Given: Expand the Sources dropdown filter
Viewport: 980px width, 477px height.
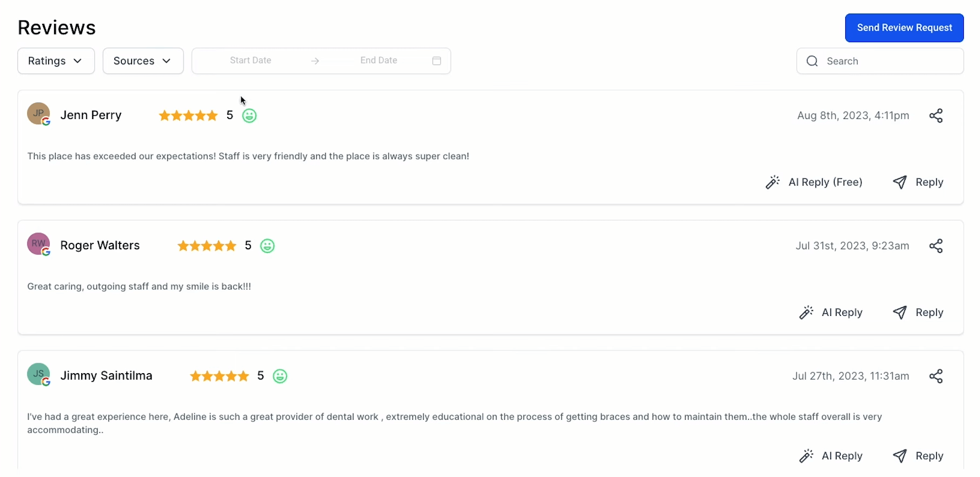Looking at the screenshot, I should 143,61.
